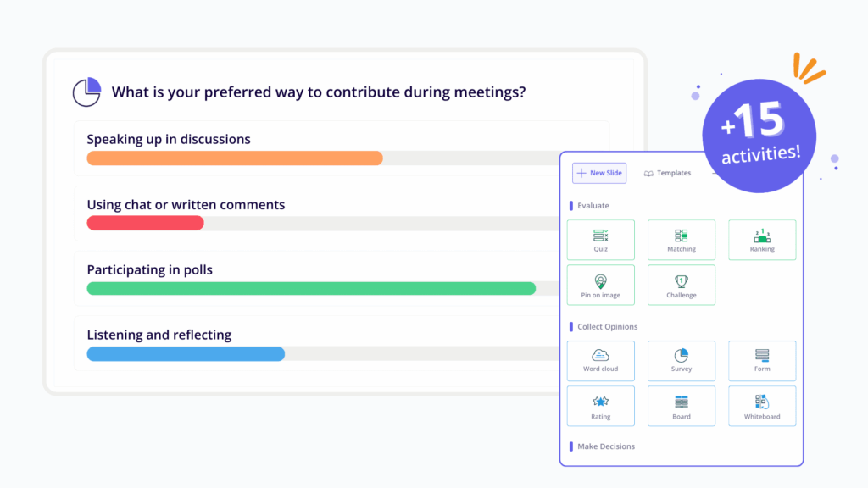Open the Pin on image activity
This screenshot has width=868, height=488.
pos(600,281)
